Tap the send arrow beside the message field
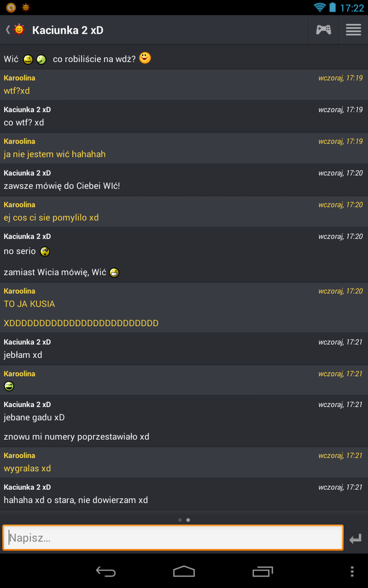Viewport: 368px width, 588px height. (x=355, y=539)
